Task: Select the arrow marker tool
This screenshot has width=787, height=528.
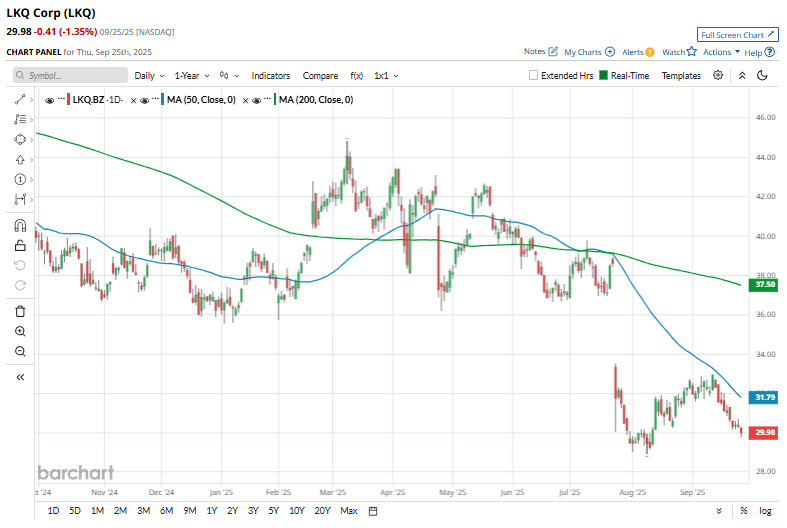Action: pyautogui.click(x=20, y=160)
